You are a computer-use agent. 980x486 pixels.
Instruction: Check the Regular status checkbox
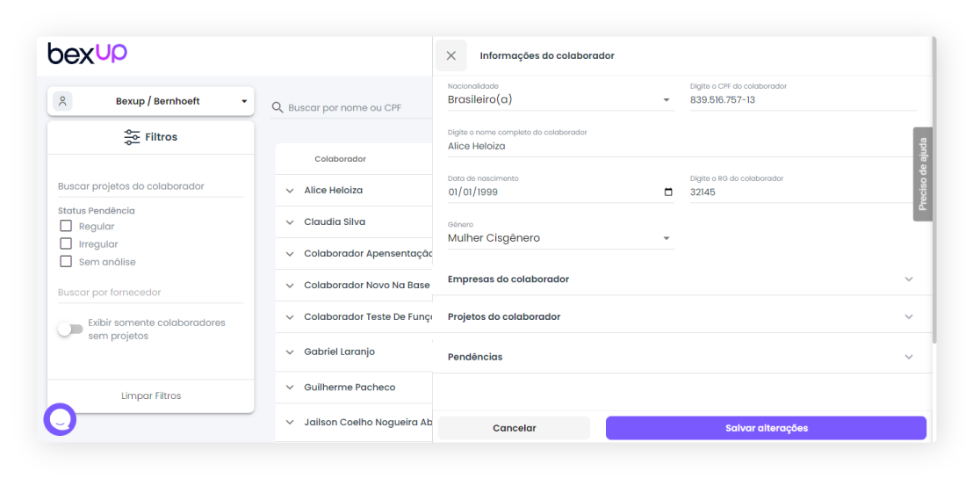[x=66, y=226]
